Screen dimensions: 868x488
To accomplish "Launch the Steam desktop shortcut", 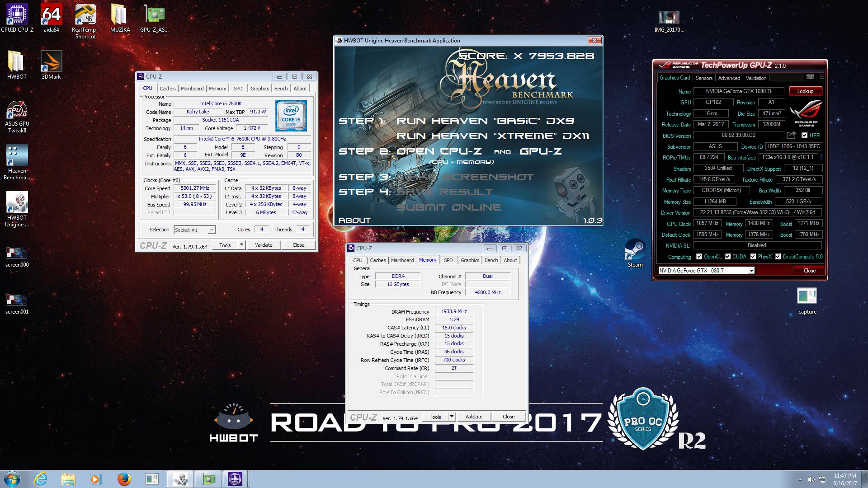I will pyautogui.click(x=635, y=253).
